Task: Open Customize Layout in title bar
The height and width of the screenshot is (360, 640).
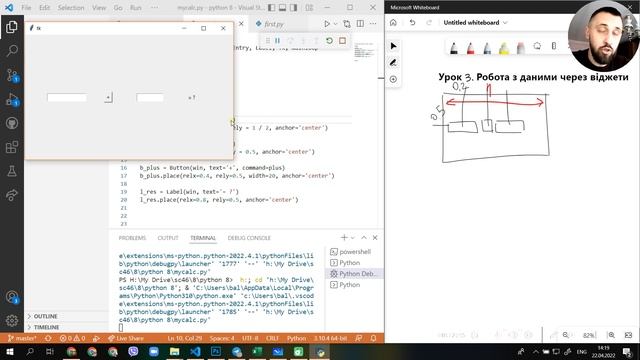Action: pos(309,8)
